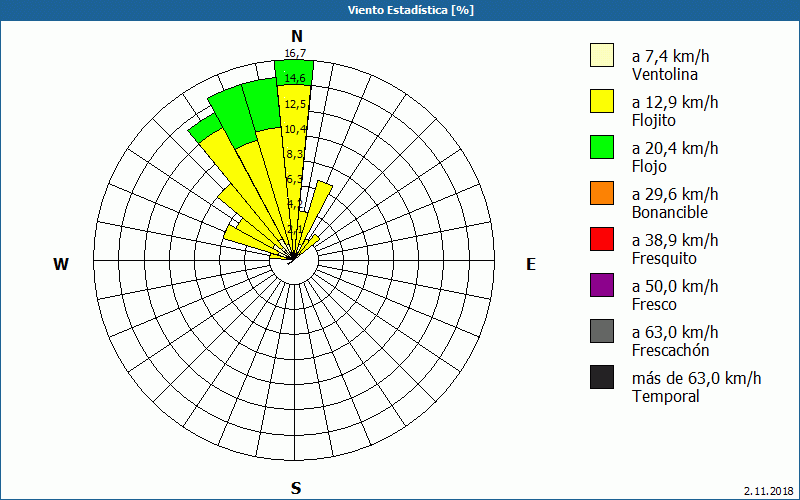Click the yellow Flojito legend swatch
Image resolution: width=800 pixels, height=500 pixels.
[602, 101]
